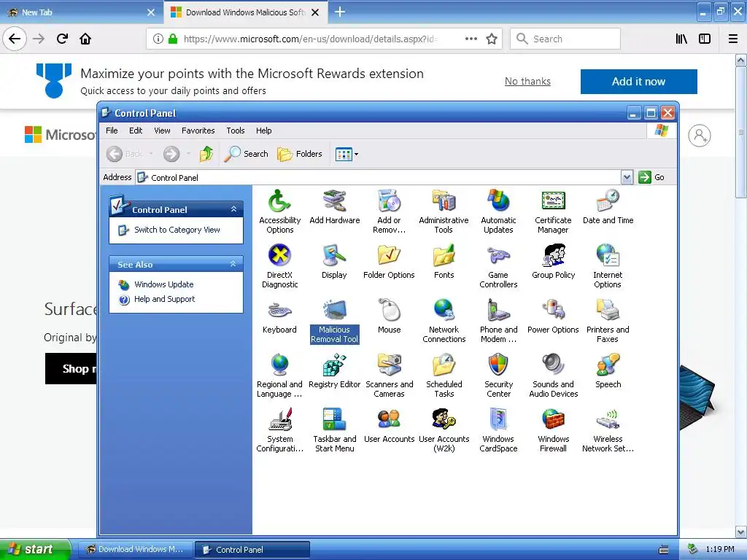Viewport: 747px width, 560px height.
Task: Open the Favorites menu
Action: 198,131
